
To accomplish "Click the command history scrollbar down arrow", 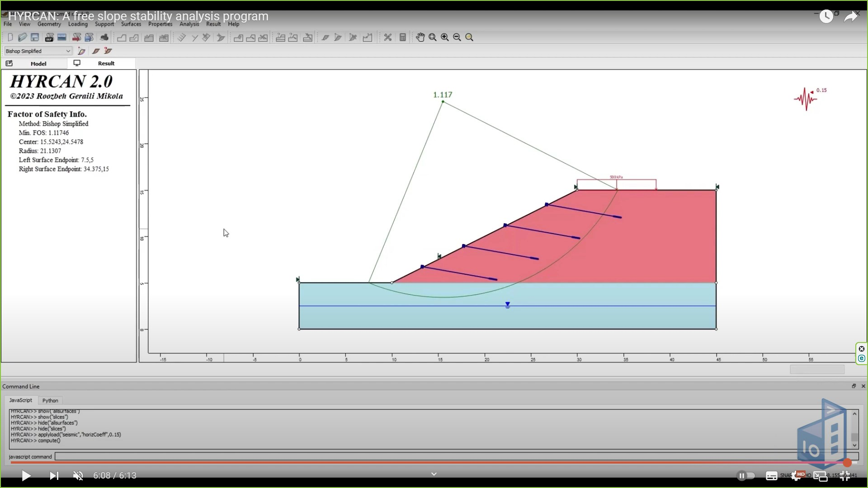I will (x=854, y=446).
